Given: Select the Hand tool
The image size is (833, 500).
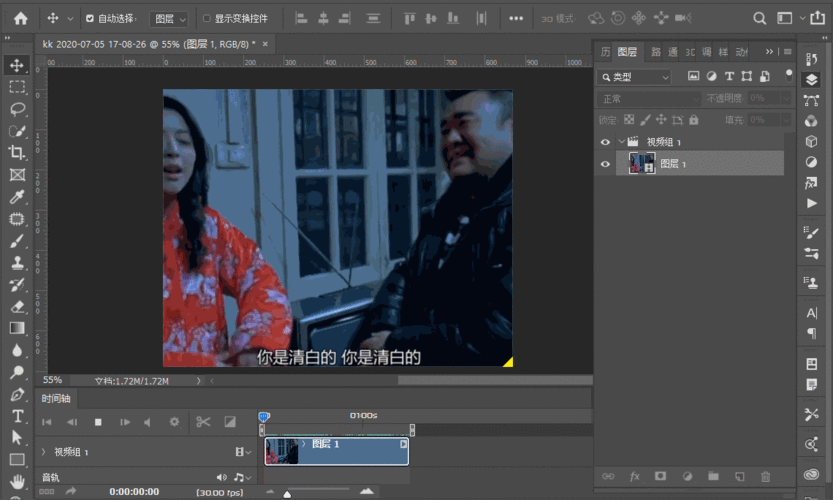Looking at the screenshot, I should point(17,481).
